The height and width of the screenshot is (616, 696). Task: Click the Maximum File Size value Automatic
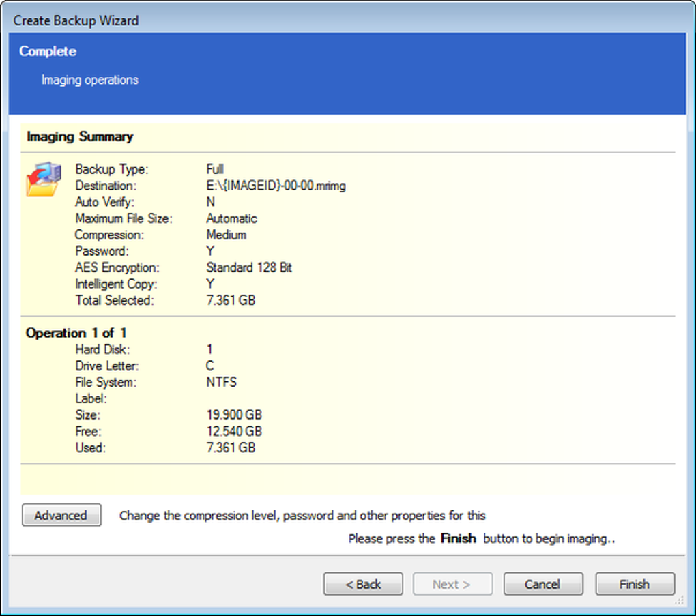click(x=232, y=218)
